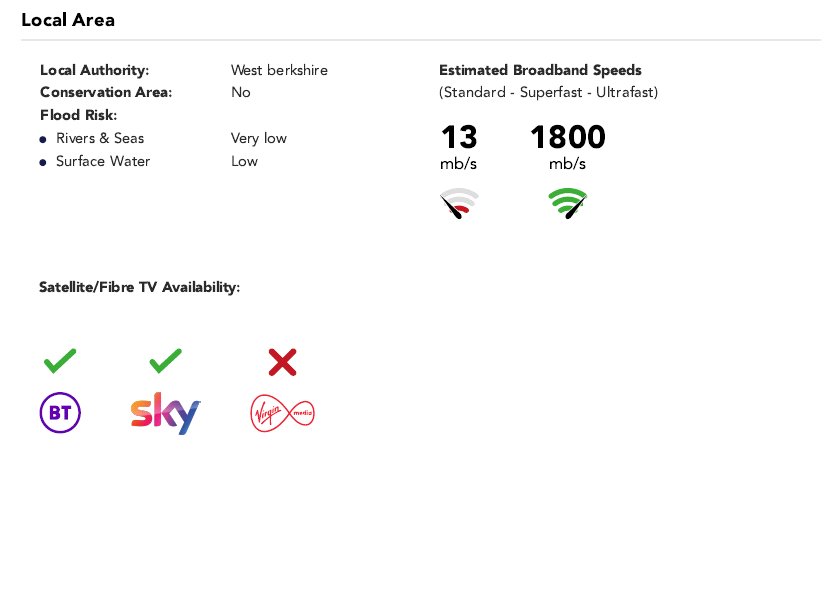Click the green fast-speed wifi gauge icon

(x=568, y=203)
